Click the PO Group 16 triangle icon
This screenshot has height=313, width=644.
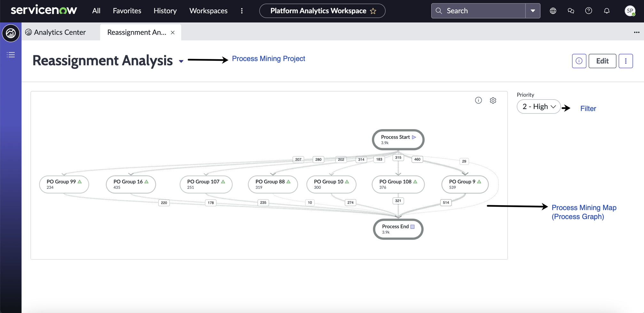(x=146, y=181)
